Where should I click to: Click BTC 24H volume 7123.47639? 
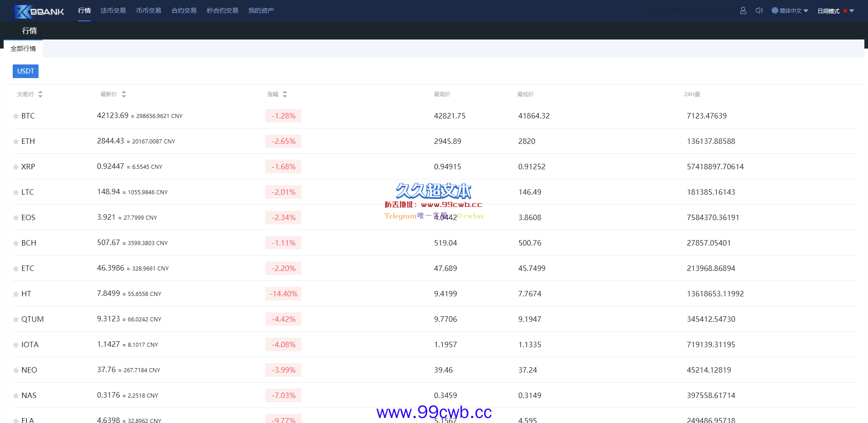[707, 116]
